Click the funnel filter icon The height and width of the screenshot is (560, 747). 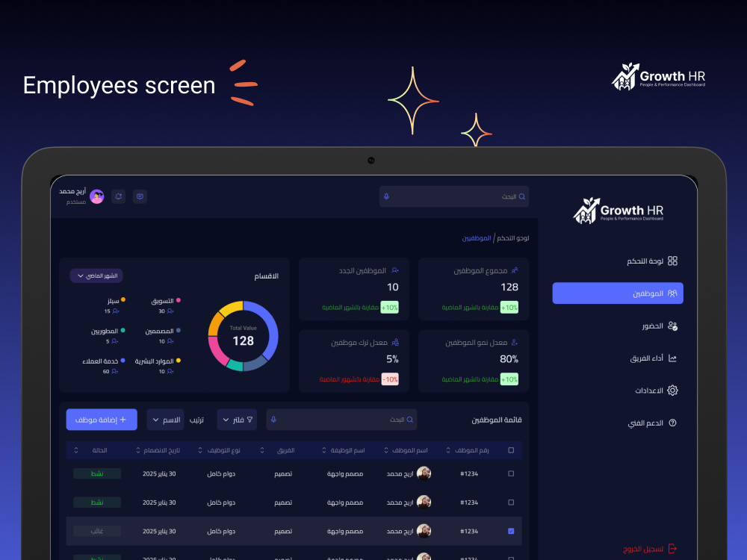pyautogui.click(x=249, y=420)
